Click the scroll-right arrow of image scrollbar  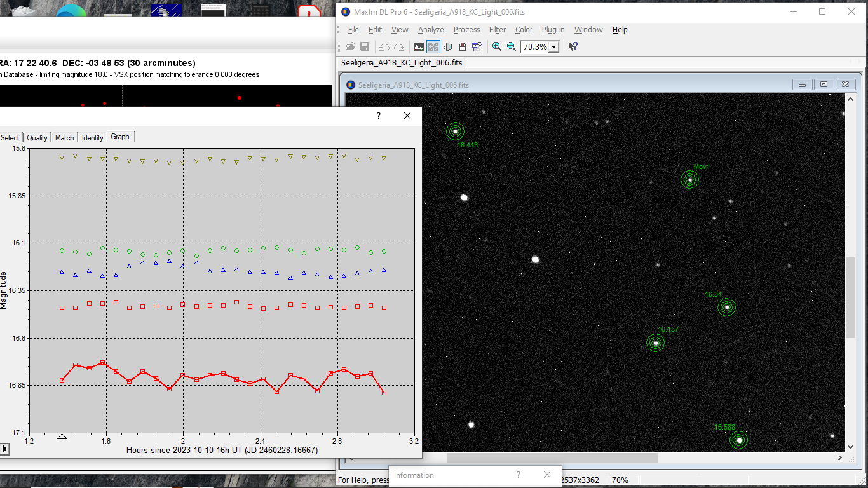point(839,457)
